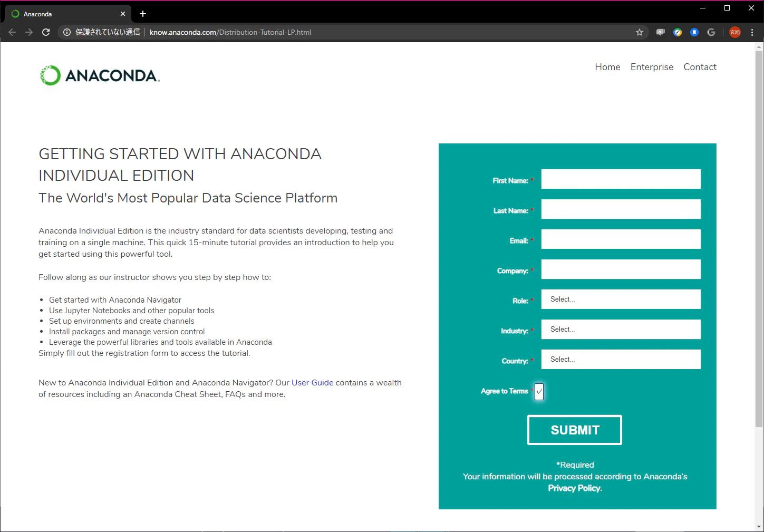This screenshot has height=532, width=764.
Task: Bookmark this page with the star icon
Action: click(640, 32)
